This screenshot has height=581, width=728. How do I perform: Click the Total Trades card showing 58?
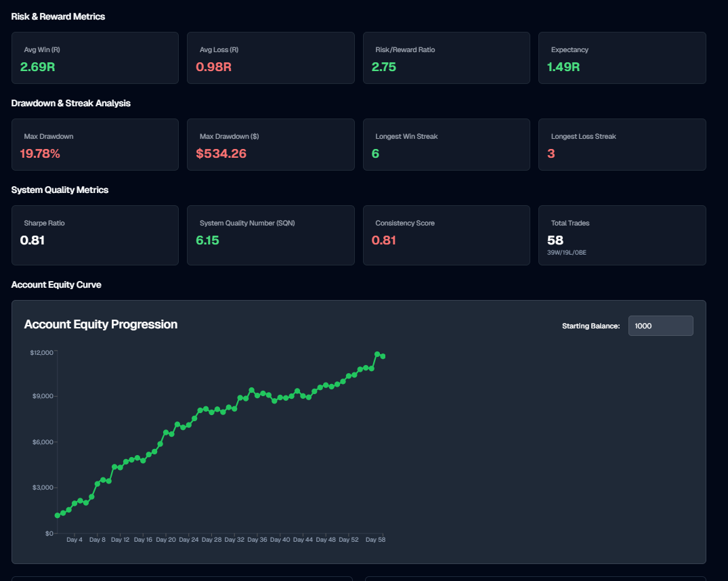coord(622,235)
